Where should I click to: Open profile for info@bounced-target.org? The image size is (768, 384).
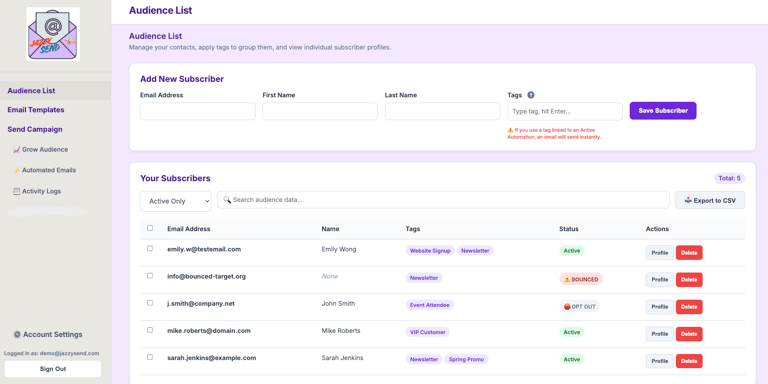(x=660, y=280)
